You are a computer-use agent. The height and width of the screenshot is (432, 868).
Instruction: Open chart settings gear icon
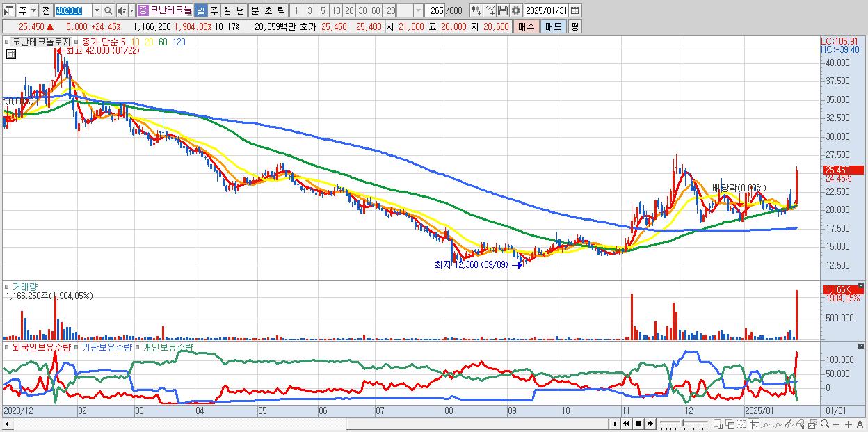pyautogui.click(x=516, y=10)
